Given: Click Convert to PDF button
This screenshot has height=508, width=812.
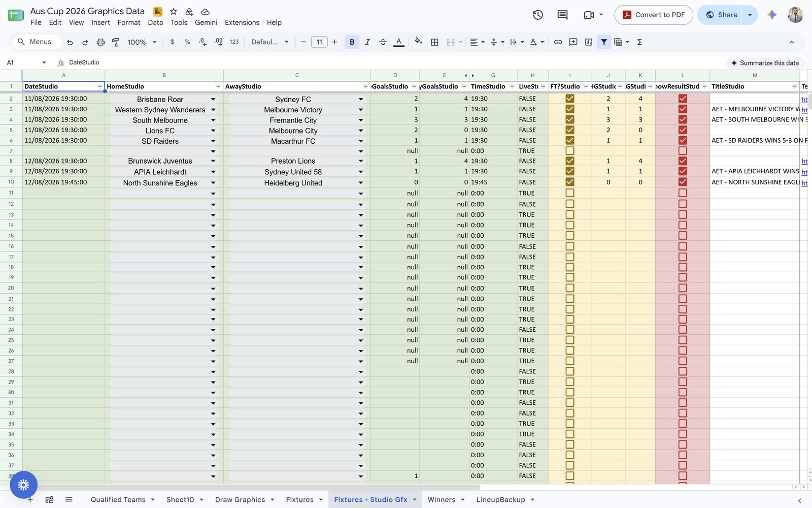Looking at the screenshot, I should (x=654, y=15).
